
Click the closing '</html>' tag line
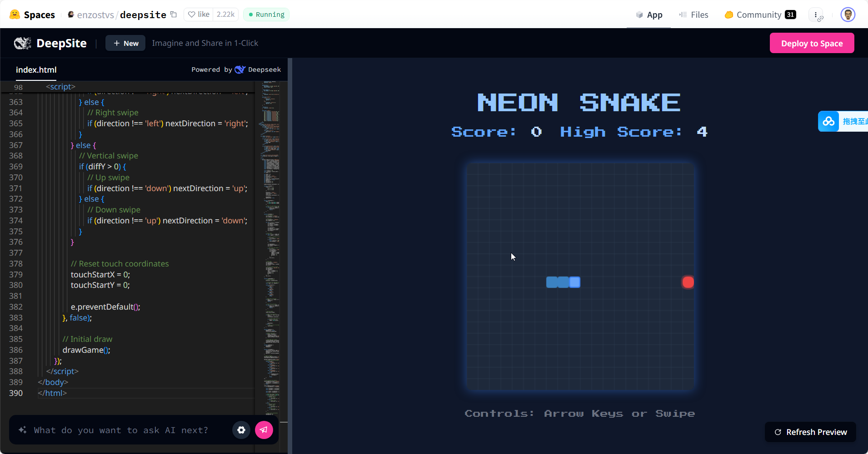pos(52,393)
